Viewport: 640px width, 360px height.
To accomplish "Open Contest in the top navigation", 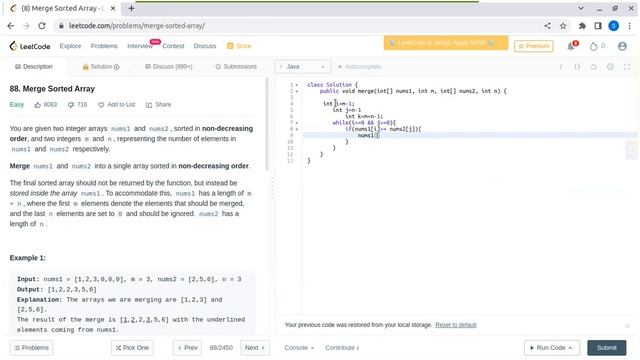I will 173,46.
